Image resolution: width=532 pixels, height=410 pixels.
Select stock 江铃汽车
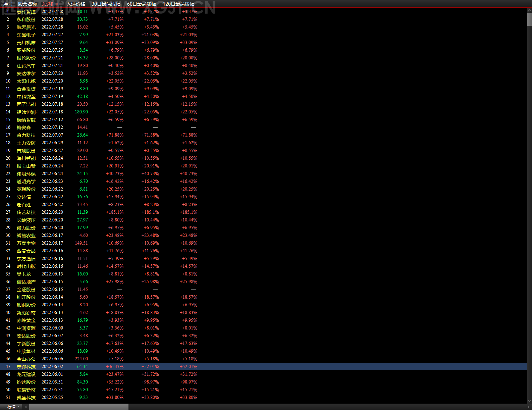tap(26, 66)
